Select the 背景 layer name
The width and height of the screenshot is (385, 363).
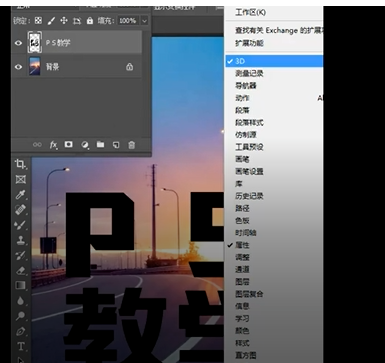(x=52, y=67)
